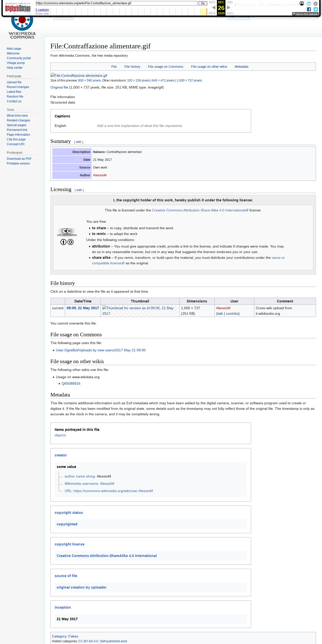Open hidden category CC-BY-SA-4.0

(x=88, y=641)
